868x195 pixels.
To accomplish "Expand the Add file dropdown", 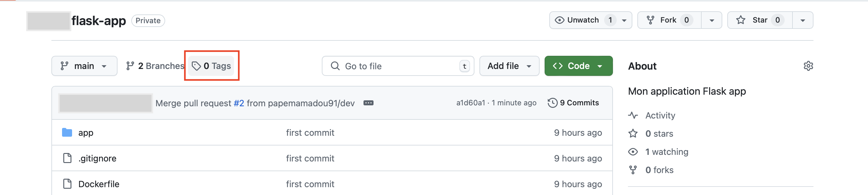I will 509,66.
